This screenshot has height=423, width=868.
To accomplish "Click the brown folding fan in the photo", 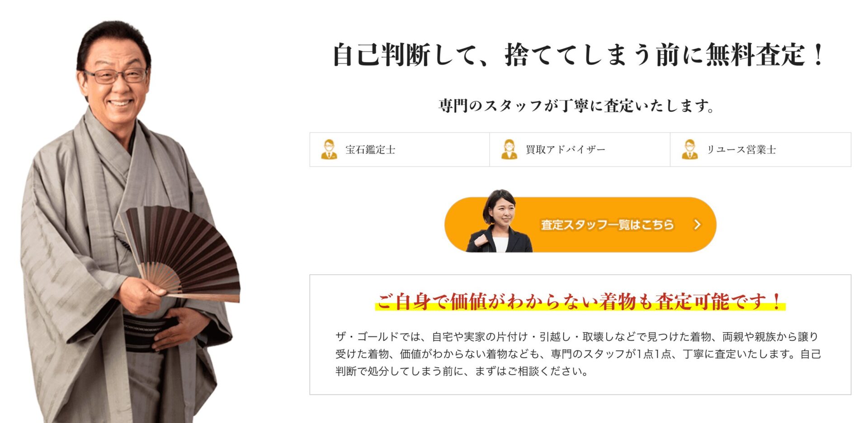I will (181, 253).
